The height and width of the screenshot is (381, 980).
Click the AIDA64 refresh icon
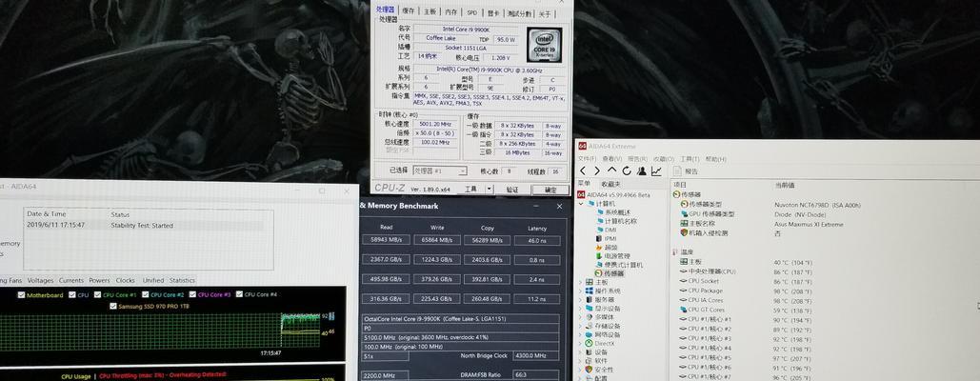[627, 170]
